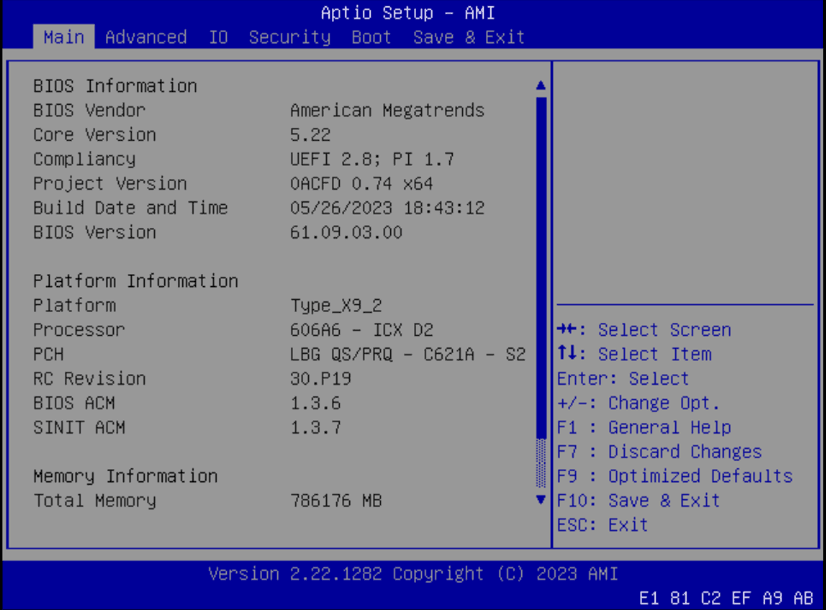Viewport: 826px width, 610px height.
Task: Select the Security tab
Action: [x=289, y=37]
